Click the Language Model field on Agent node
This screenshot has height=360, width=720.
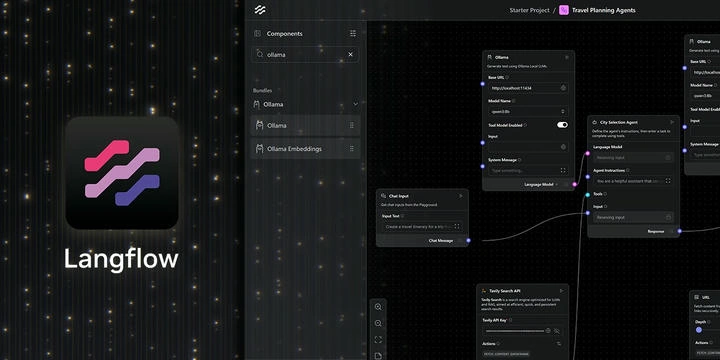(x=633, y=158)
